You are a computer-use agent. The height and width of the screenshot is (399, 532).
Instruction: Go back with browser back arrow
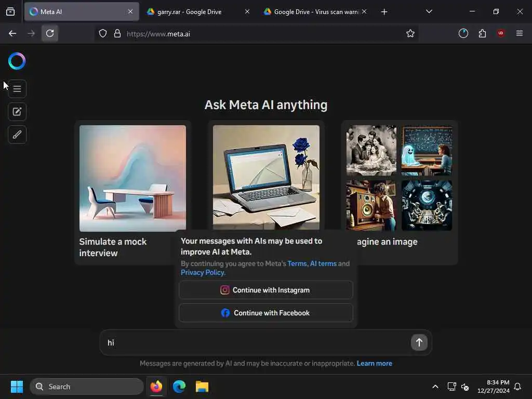point(12,33)
